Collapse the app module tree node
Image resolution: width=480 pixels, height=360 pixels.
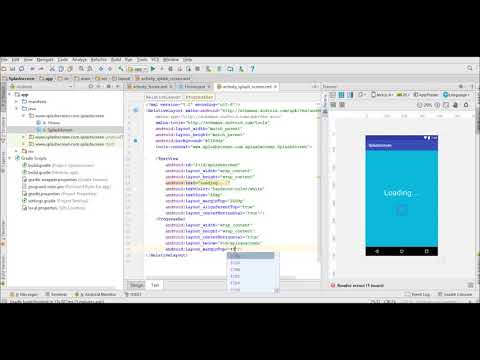pyautogui.click(x=10, y=95)
